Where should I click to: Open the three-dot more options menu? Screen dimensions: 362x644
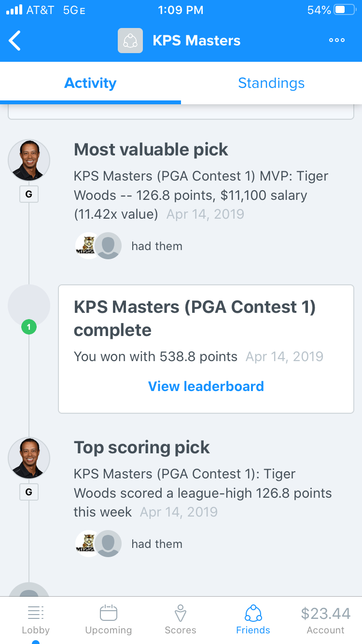pos(336,41)
